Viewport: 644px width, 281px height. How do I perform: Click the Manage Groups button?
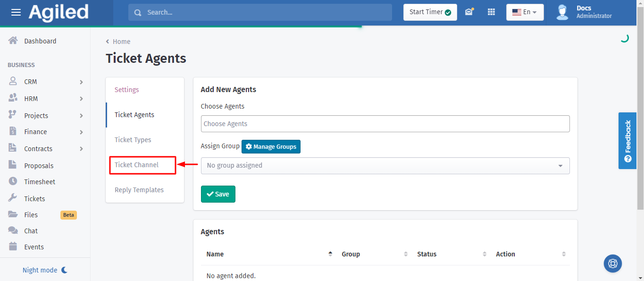[x=271, y=147]
